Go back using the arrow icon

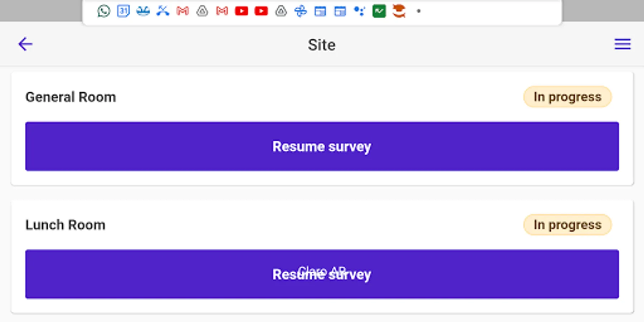pyautogui.click(x=25, y=44)
